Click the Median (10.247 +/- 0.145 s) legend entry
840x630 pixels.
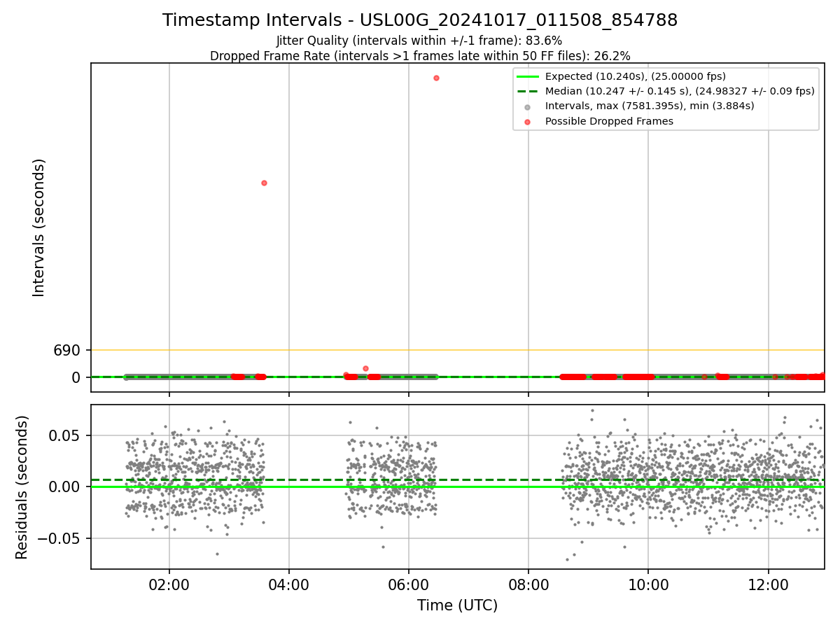665,91
